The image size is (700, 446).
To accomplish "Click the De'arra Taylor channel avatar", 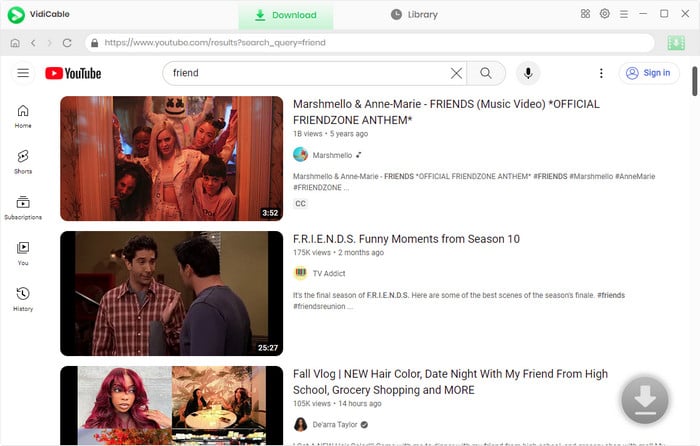I will pyautogui.click(x=300, y=425).
